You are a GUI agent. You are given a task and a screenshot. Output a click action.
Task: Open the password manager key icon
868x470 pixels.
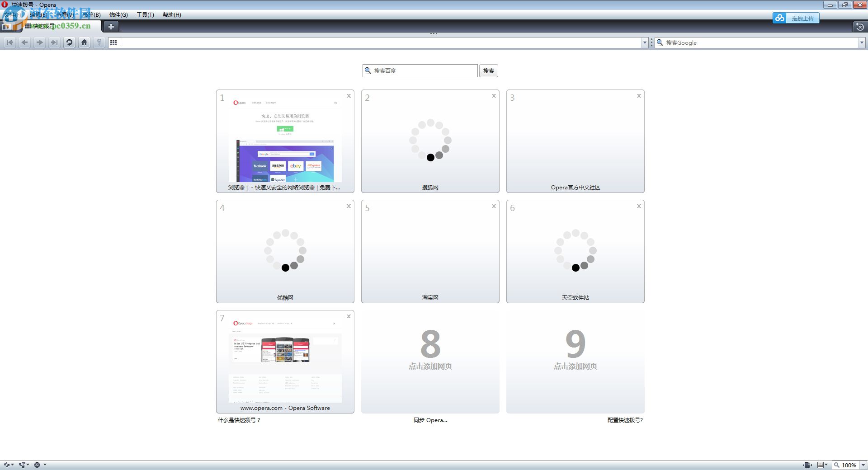coord(99,42)
